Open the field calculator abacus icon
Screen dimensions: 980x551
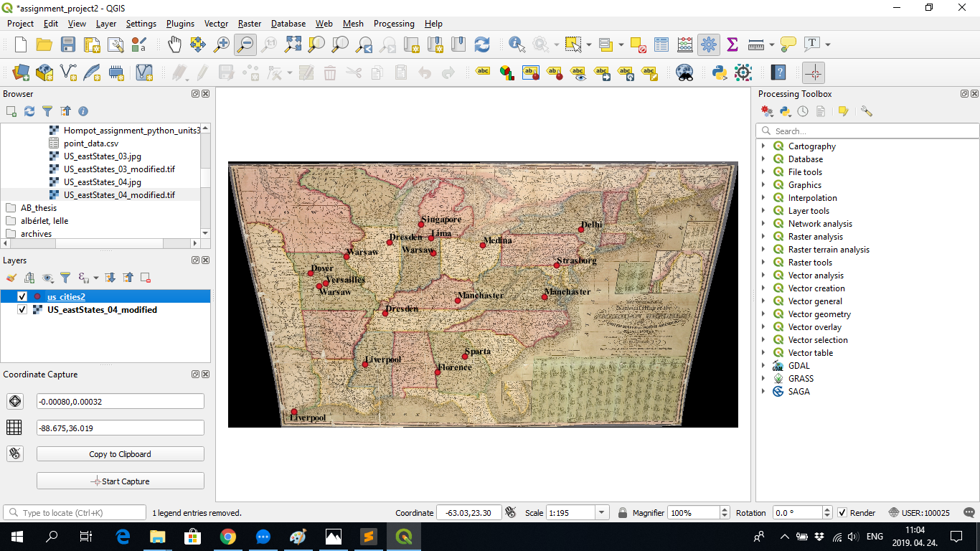click(x=684, y=44)
